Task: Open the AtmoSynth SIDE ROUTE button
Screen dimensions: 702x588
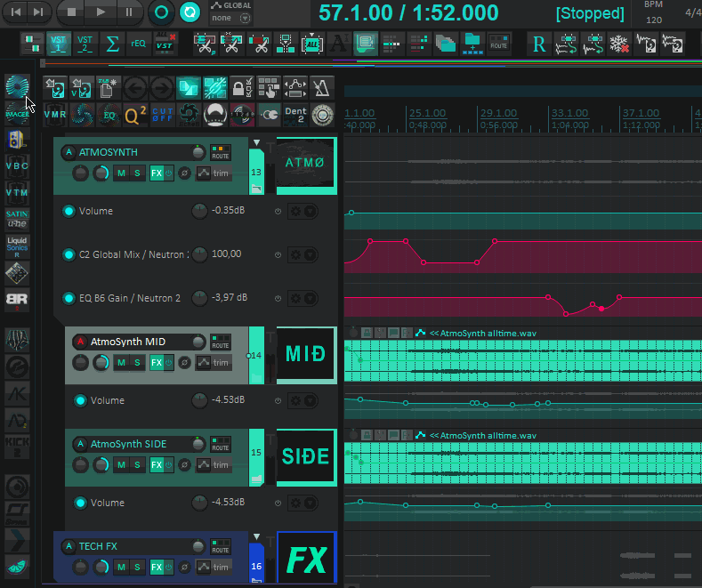Action: click(220, 445)
